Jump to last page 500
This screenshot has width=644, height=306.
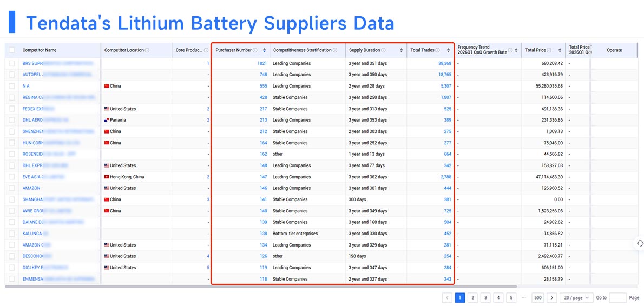tap(537, 298)
